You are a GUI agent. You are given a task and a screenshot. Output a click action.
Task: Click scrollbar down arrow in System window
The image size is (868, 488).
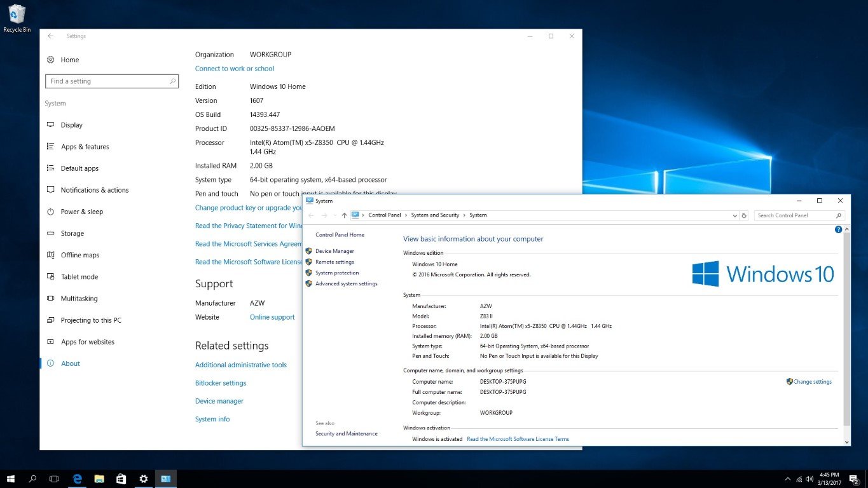846,442
